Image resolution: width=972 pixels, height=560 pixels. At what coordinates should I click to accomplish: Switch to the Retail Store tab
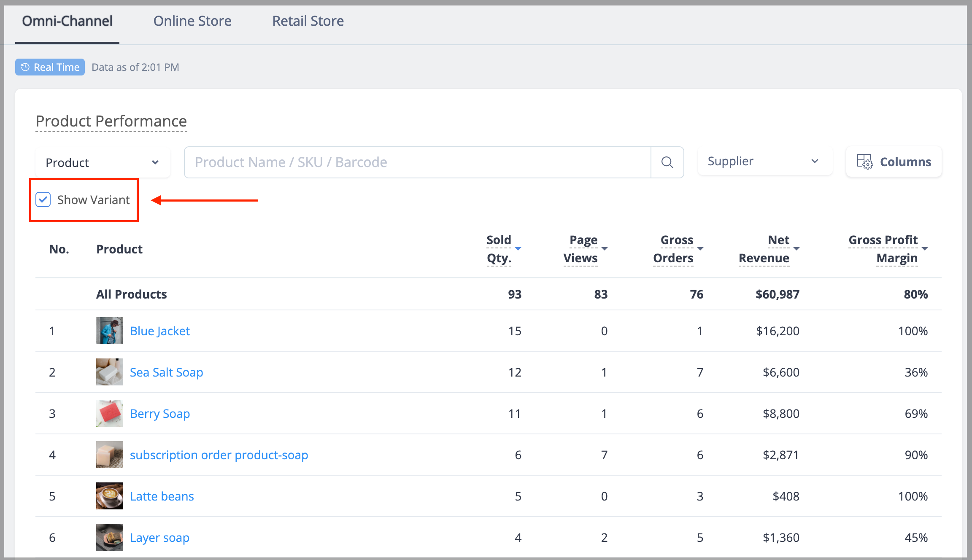pyautogui.click(x=308, y=21)
